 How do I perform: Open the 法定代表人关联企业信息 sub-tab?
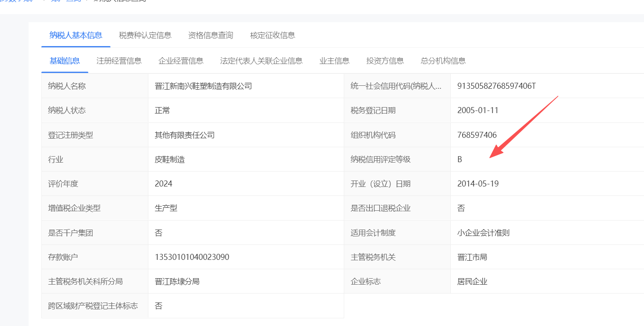click(x=261, y=61)
